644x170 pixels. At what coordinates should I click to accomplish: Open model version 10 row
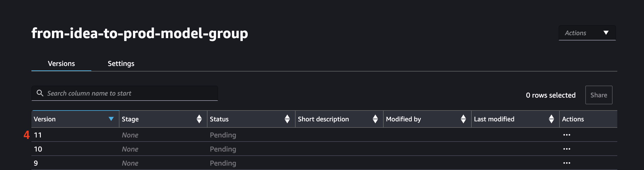[324, 149]
